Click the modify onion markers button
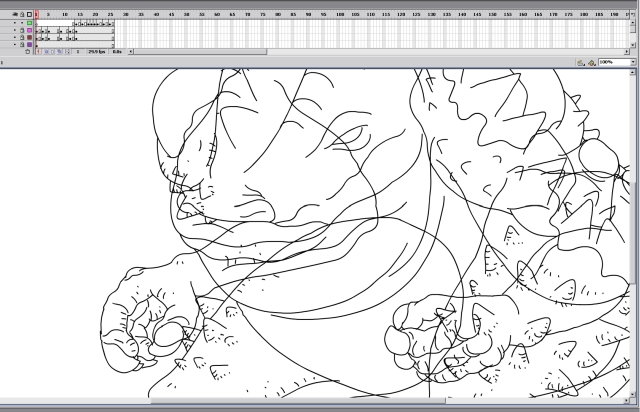 pos(68,51)
